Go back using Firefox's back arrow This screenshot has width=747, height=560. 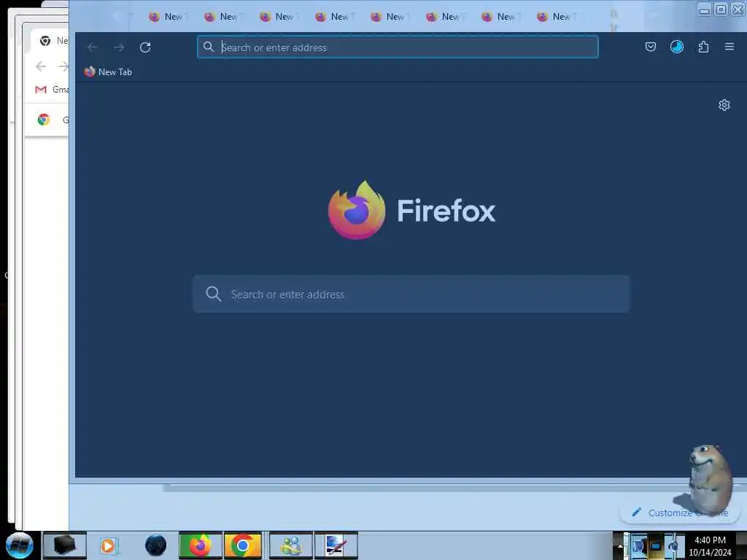93,47
